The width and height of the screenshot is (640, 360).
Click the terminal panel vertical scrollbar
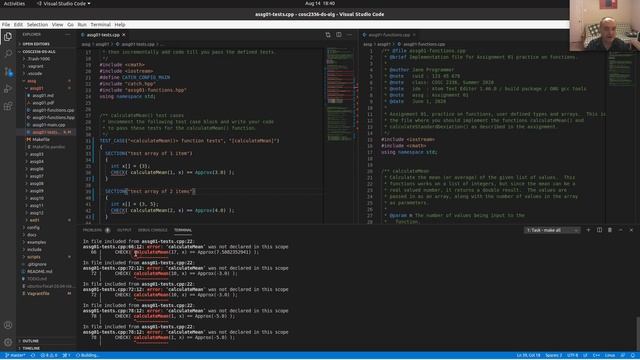638,333
